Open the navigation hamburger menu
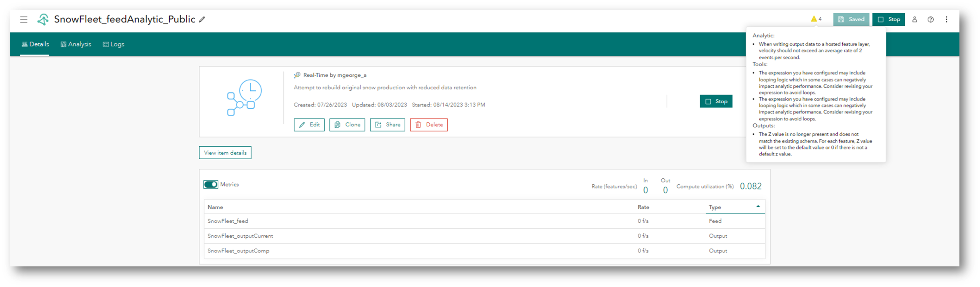 24,19
